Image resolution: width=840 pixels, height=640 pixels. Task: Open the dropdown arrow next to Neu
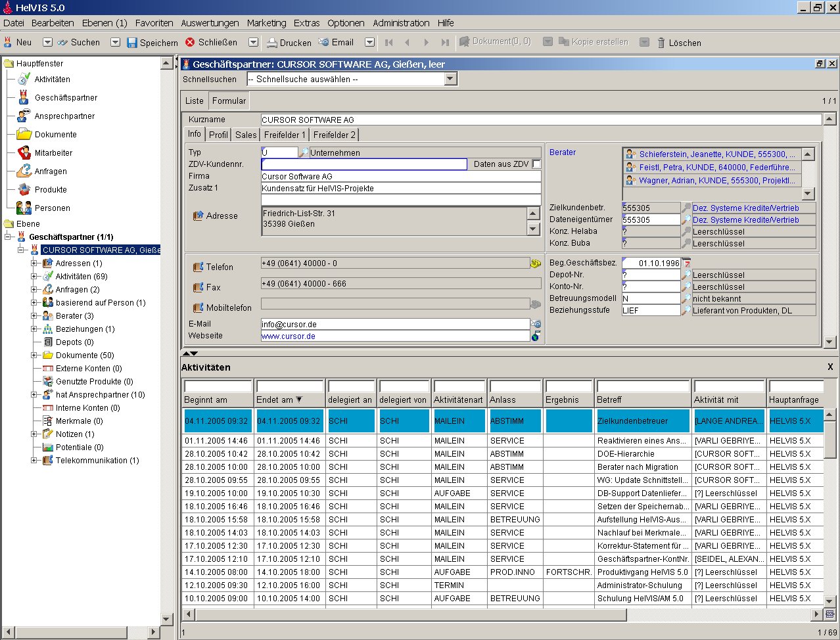[x=47, y=43]
